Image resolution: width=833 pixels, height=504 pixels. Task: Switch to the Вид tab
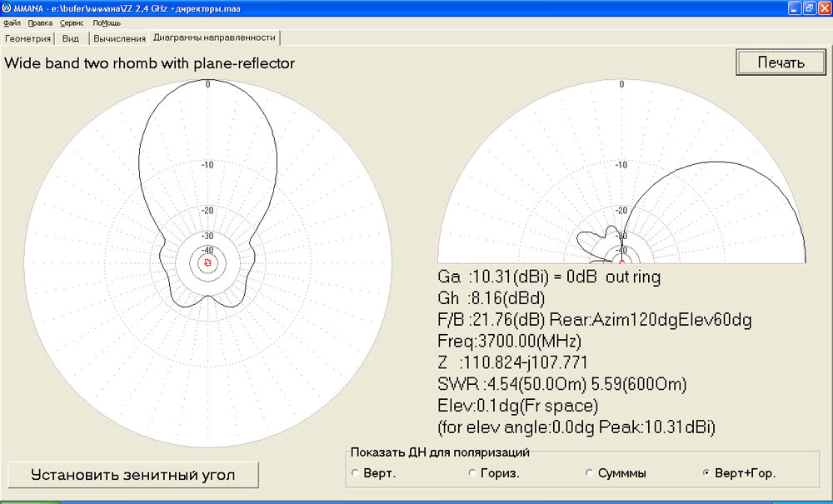click(x=71, y=38)
